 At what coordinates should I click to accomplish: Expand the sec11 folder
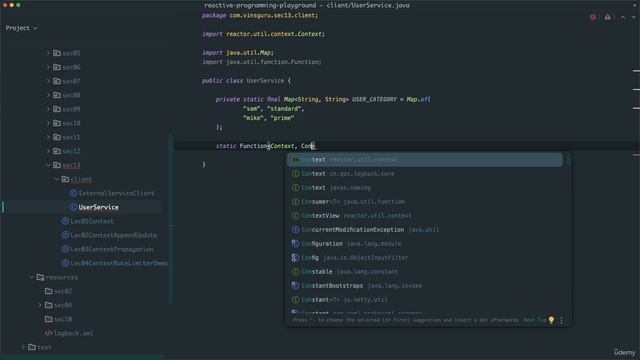[x=48, y=137]
